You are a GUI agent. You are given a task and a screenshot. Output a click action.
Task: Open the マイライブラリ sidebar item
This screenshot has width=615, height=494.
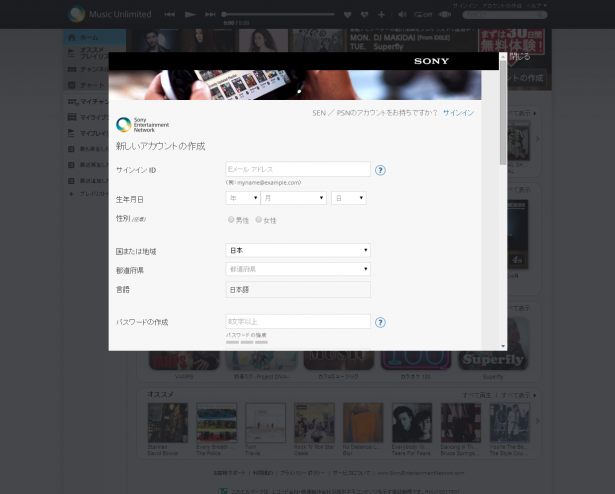[x=88, y=117]
